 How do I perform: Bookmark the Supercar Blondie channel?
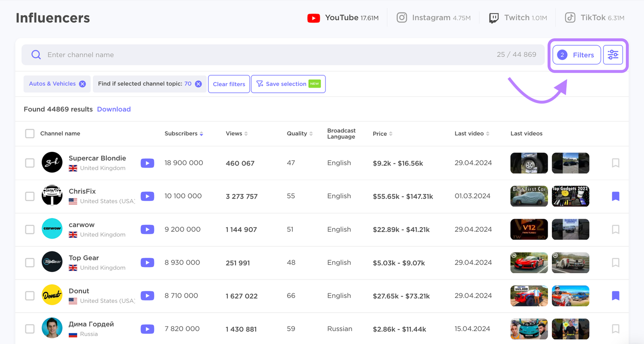[x=615, y=163]
